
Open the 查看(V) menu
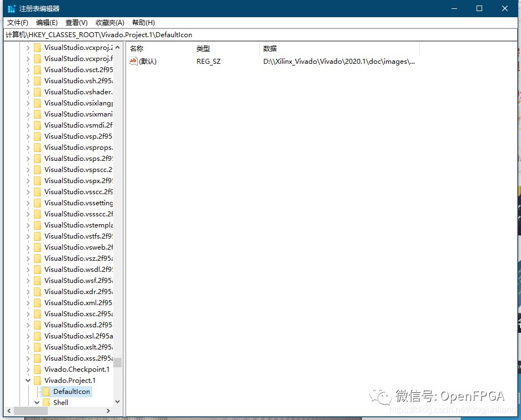(x=77, y=23)
